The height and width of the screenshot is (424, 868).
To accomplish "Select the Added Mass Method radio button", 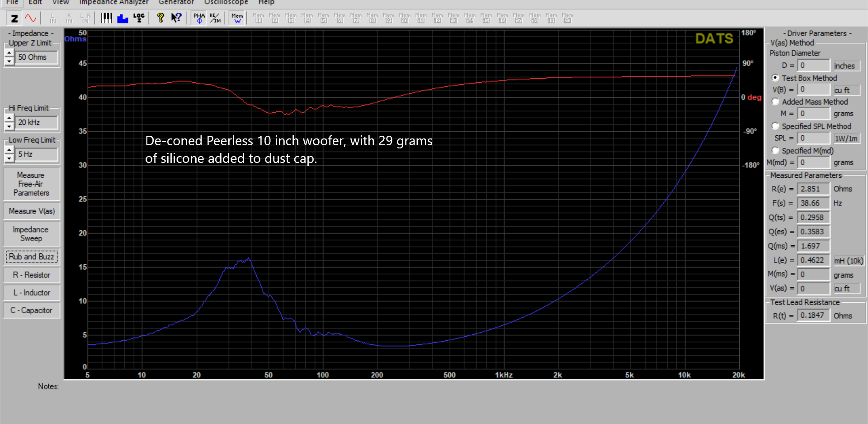I will click(775, 102).
